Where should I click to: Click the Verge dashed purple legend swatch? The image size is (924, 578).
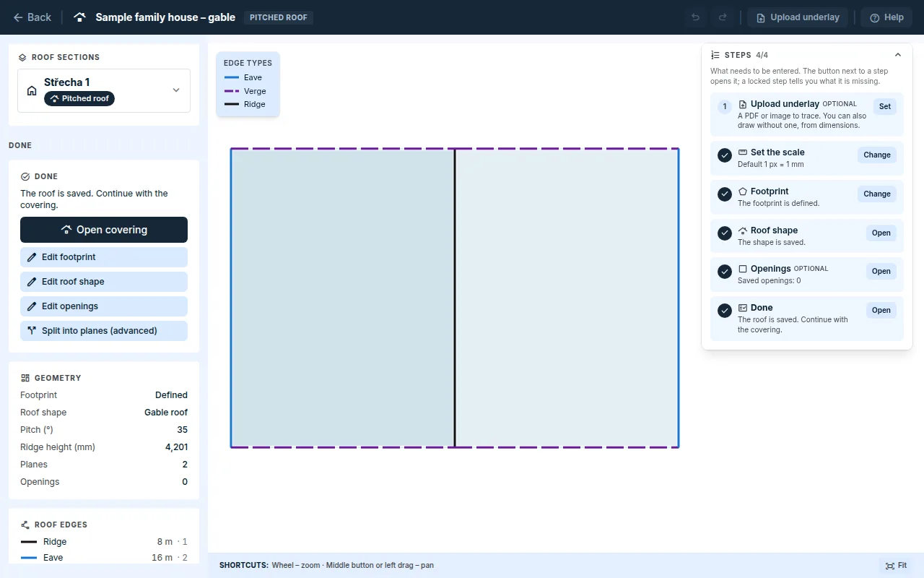[x=231, y=91]
